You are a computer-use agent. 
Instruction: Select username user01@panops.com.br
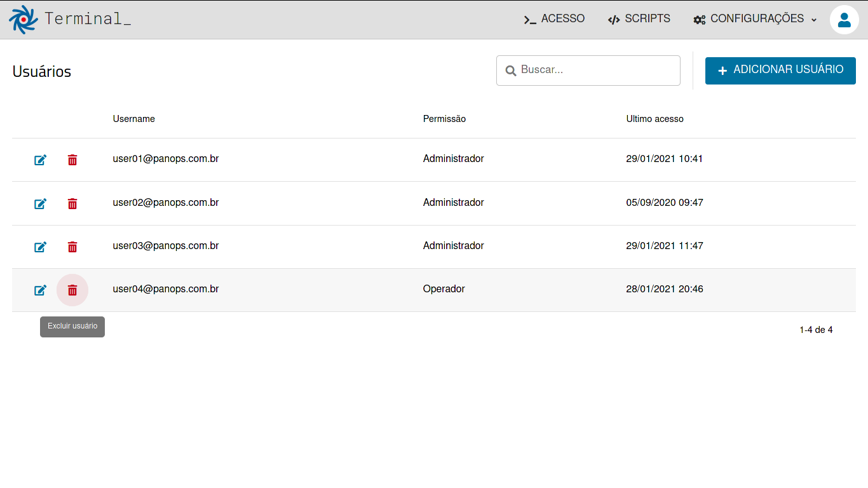166,159
